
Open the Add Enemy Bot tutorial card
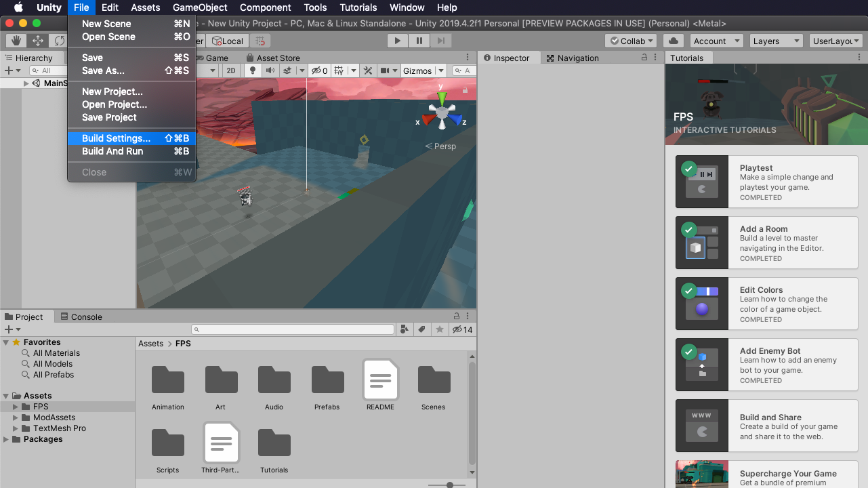(766, 365)
